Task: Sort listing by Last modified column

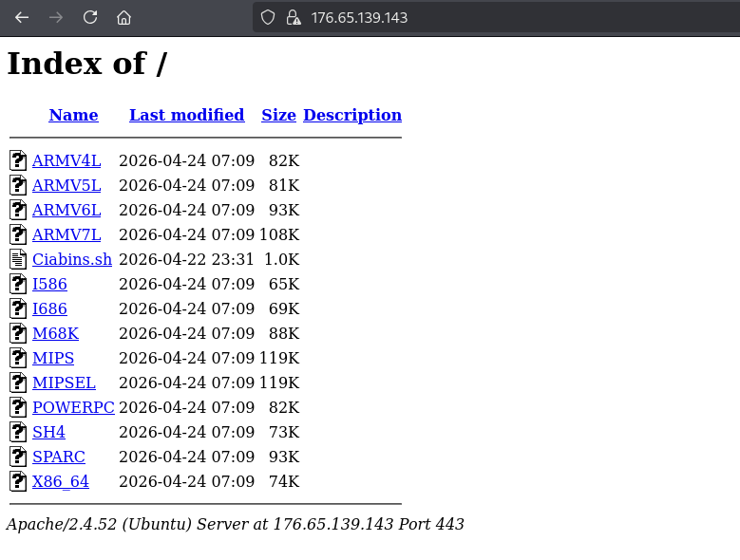Action: (x=187, y=115)
